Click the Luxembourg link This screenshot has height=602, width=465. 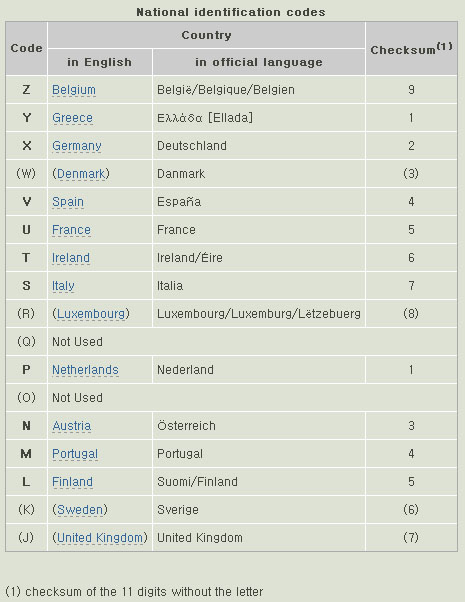click(91, 314)
